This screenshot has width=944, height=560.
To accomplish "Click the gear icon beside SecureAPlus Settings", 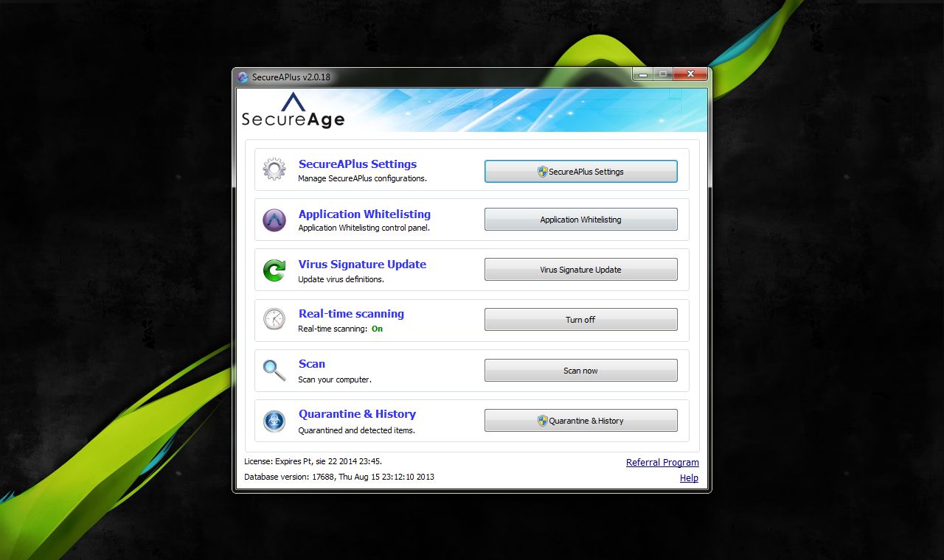I will pyautogui.click(x=274, y=169).
